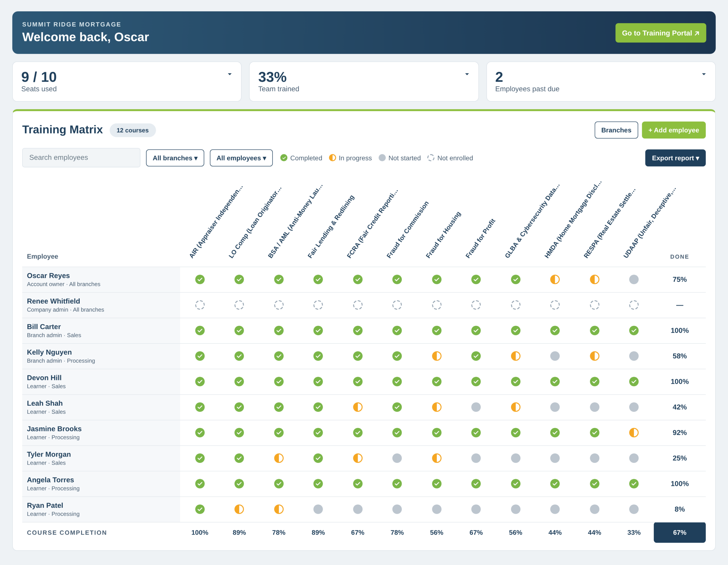
Task: Click Angela Torres' completed UDAAP checkmark icon
Action: pyautogui.click(x=634, y=484)
